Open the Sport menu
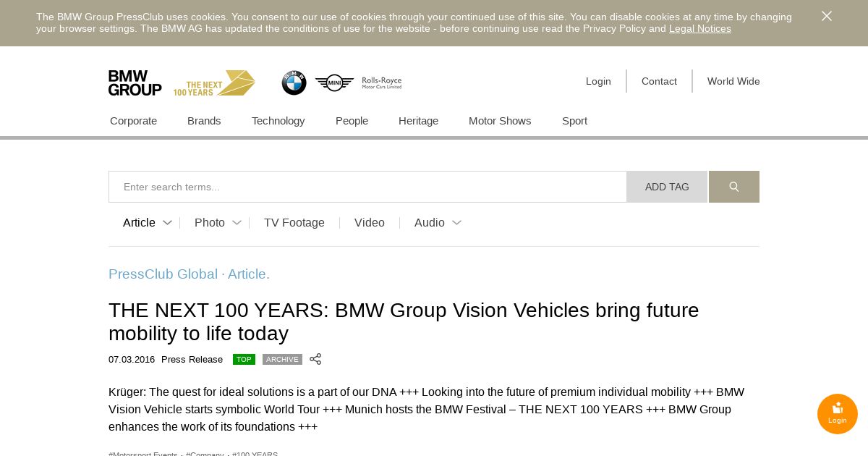868x456 pixels. pyautogui.click(x=574, y=121)
